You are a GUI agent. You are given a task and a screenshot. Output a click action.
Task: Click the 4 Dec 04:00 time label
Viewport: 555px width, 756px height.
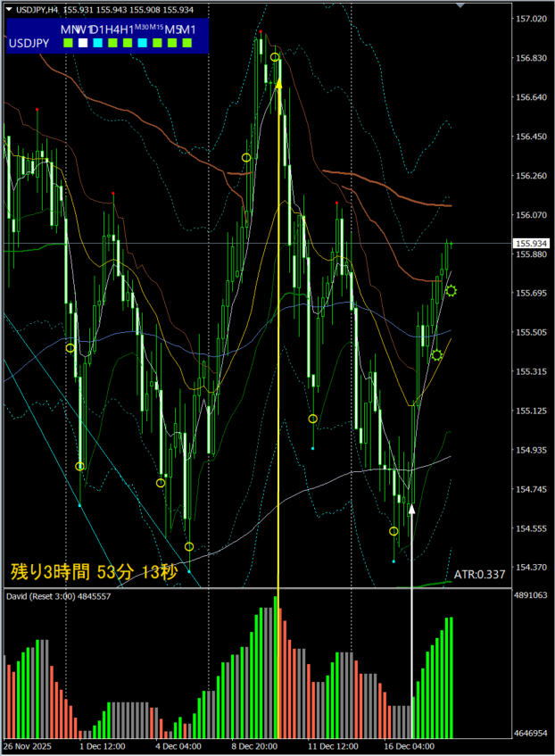pos(178,746)
